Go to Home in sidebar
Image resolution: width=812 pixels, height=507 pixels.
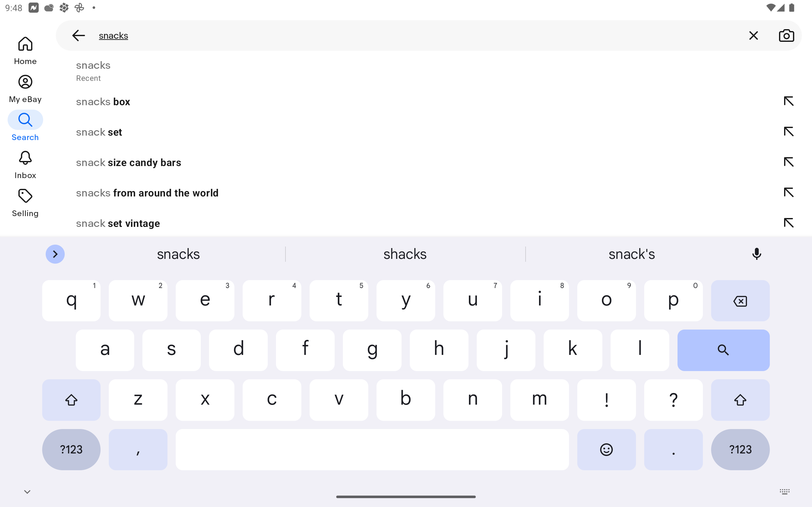tap(25, 50)
